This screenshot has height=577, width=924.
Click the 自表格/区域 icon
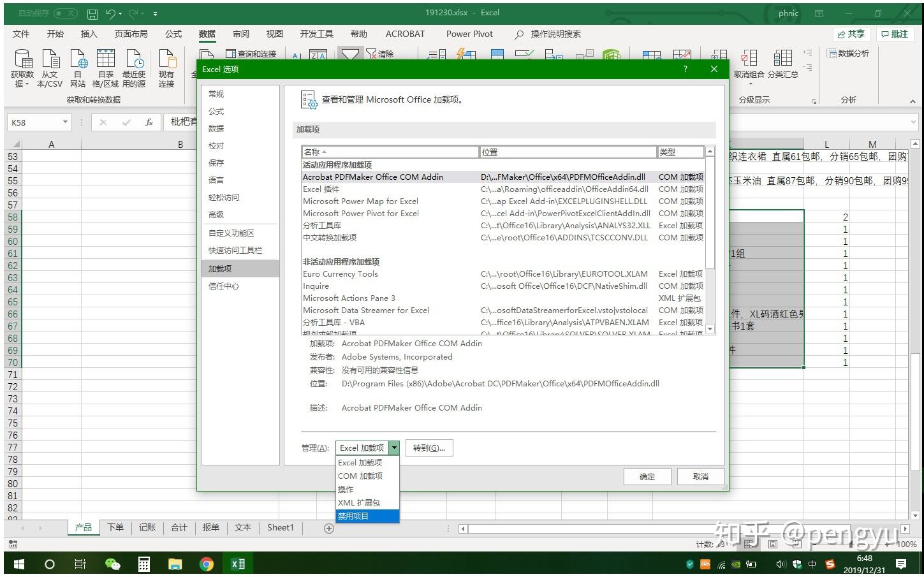tap(105, 69)
